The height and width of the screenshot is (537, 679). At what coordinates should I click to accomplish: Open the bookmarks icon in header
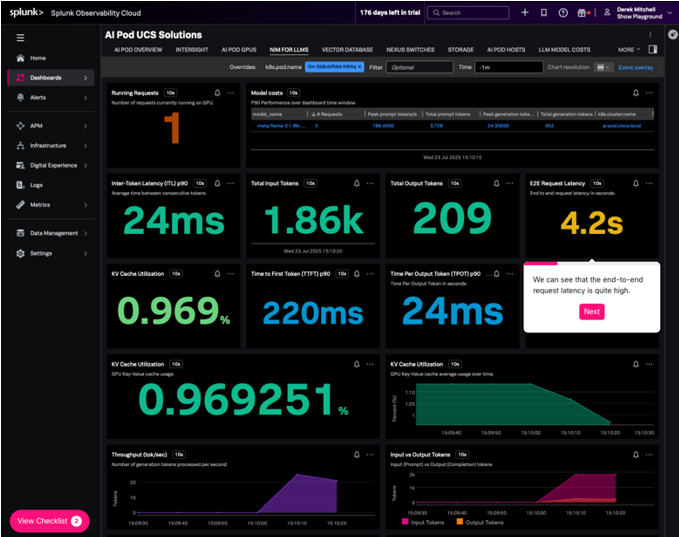544,13
